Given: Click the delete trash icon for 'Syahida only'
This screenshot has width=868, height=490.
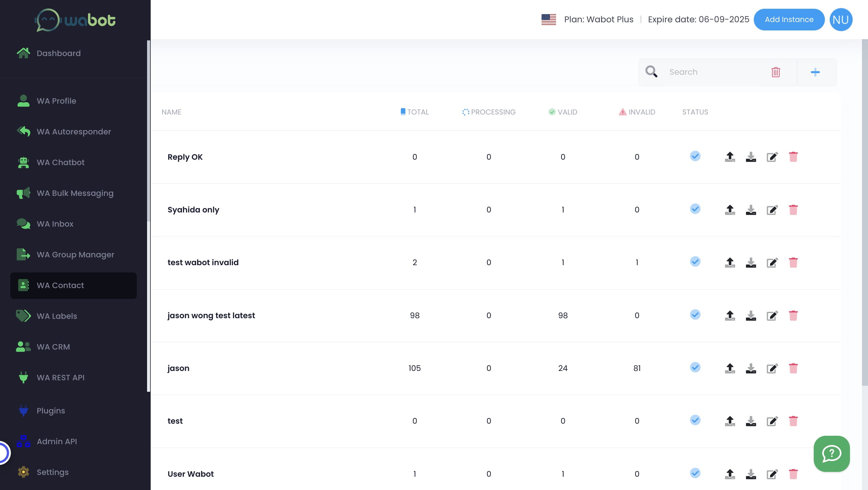Looking at the screenshot, I should coord(793,209).
